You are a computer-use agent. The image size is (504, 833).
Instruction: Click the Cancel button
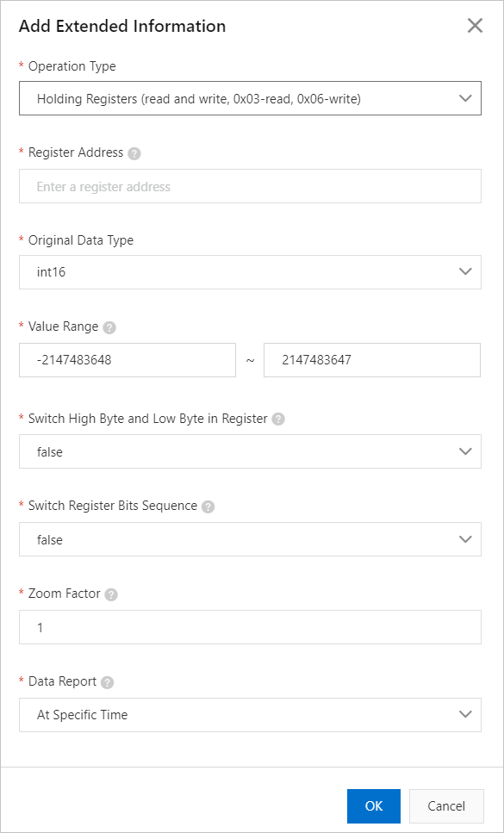445,805
